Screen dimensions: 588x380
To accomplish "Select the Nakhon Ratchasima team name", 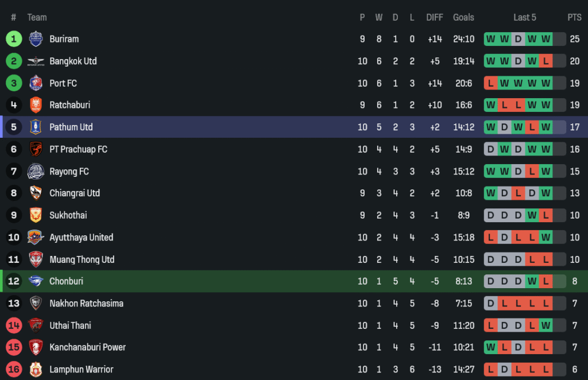I will 86,304.
